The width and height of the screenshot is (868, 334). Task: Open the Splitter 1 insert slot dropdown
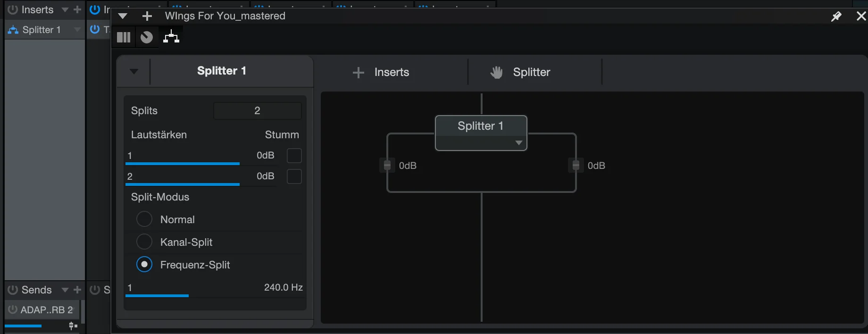(x=77, y=30)
